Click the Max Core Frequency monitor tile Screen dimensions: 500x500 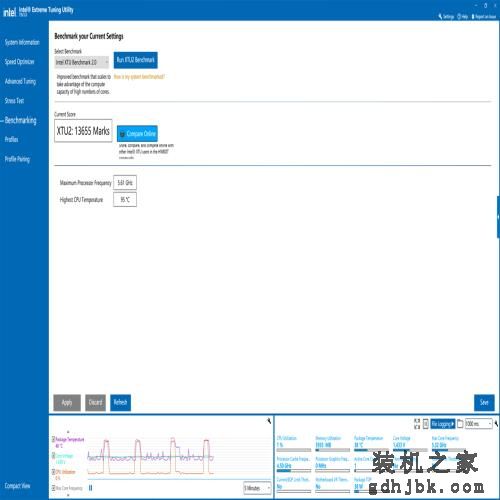click(x=448, y=444)
